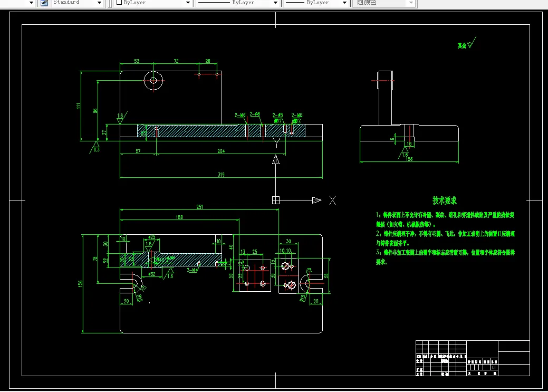
Task: Select the 6.3 roughness symbol
Action: pyautogui.click(x=95, y=147)
